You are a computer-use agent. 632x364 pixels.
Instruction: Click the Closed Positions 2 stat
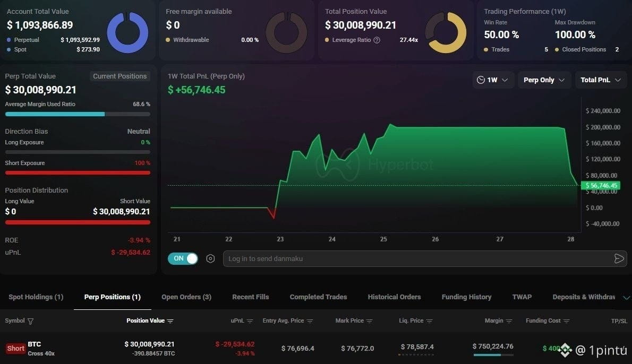pyautogui.click(x=587, y=49)
